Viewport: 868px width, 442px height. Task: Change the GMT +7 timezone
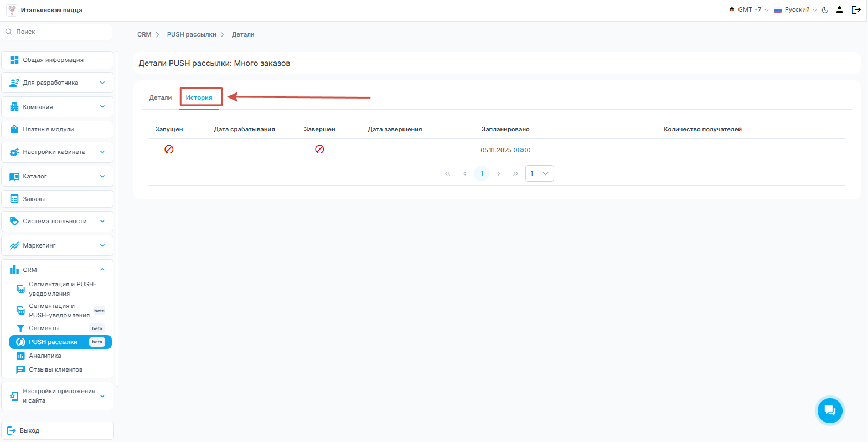coord(749,10)
